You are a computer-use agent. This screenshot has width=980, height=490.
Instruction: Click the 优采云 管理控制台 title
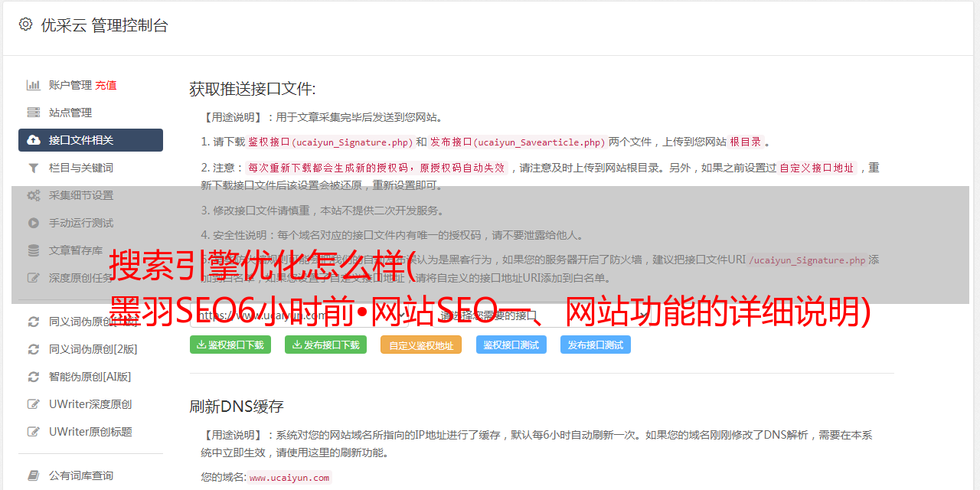(104, 25)
